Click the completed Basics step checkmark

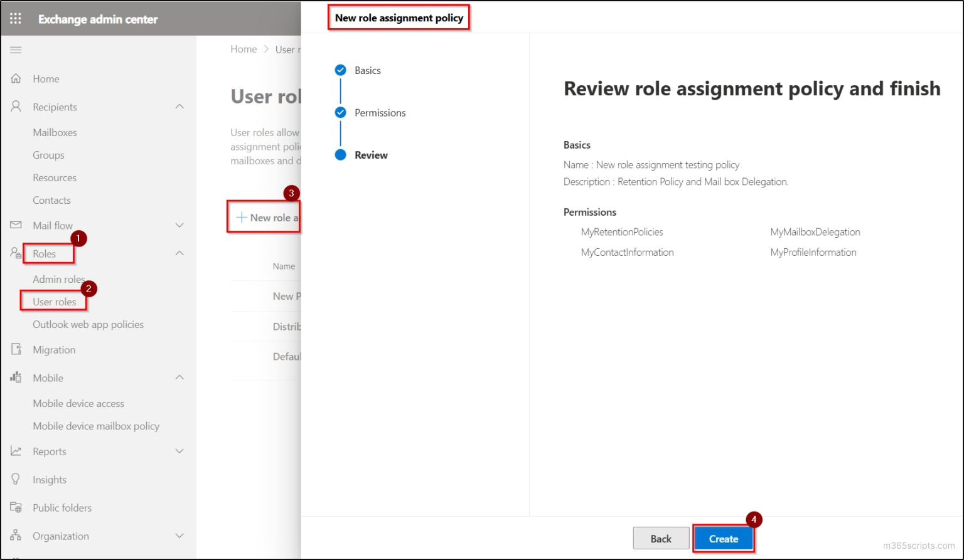pos(341,70)
